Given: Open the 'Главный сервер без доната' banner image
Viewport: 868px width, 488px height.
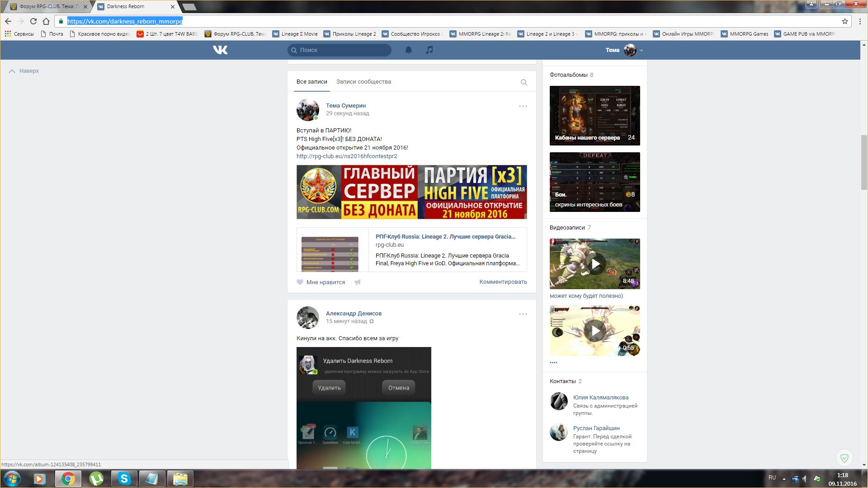Looking at the screenshot, I should (412, 192).
